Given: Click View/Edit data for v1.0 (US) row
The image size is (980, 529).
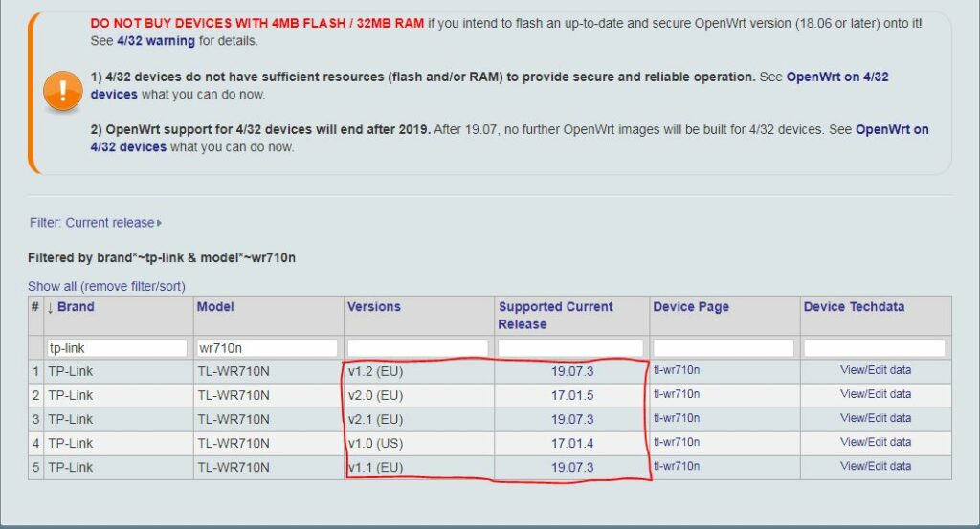Looking at the screenshot, I should [876, 442].
